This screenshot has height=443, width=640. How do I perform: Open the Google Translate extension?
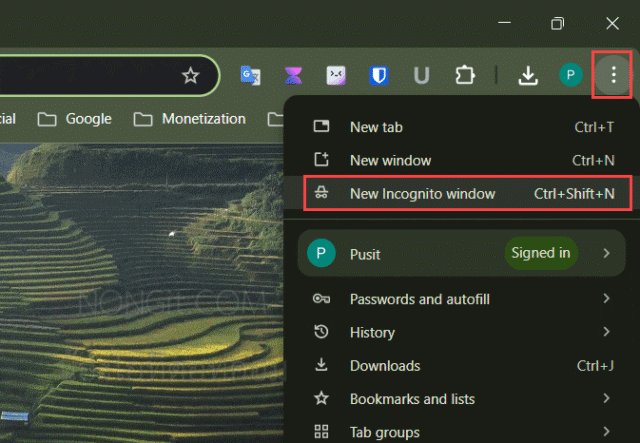(250, 75)
